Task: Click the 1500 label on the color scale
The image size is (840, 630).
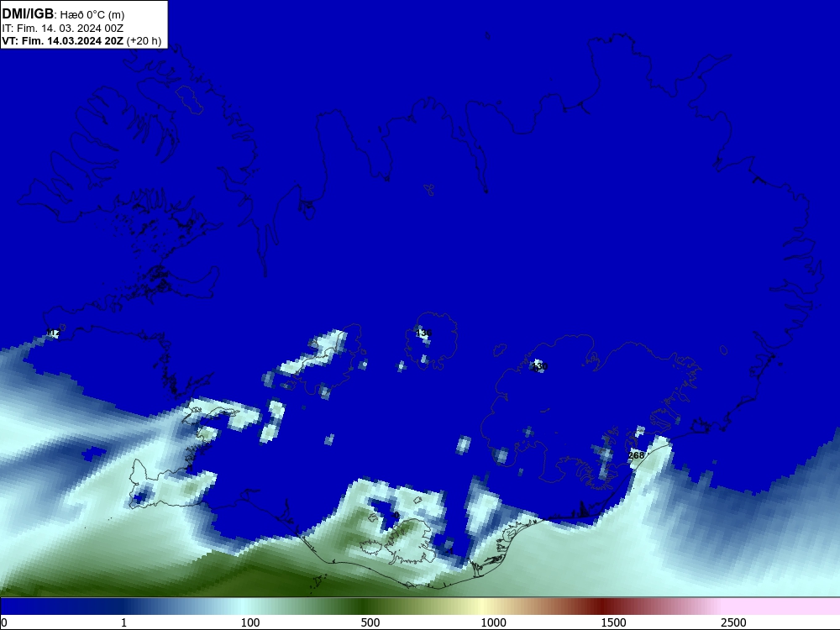Action: [613, 622]
